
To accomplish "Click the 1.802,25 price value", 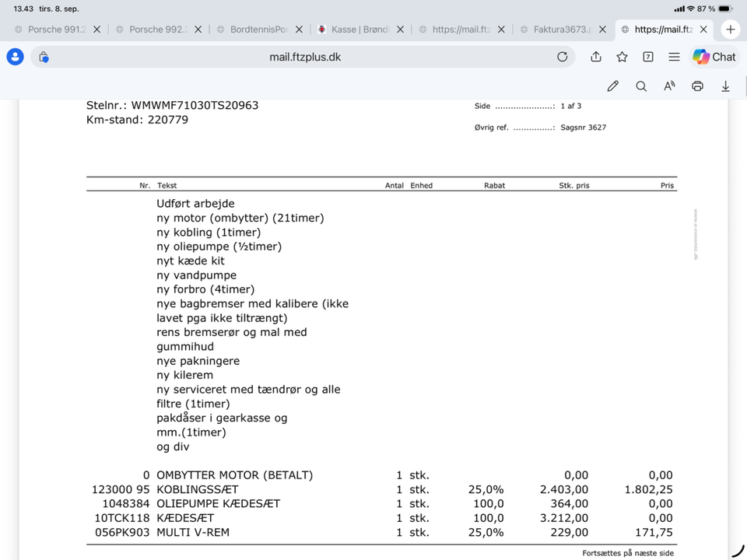I will [x=648, y=489].
